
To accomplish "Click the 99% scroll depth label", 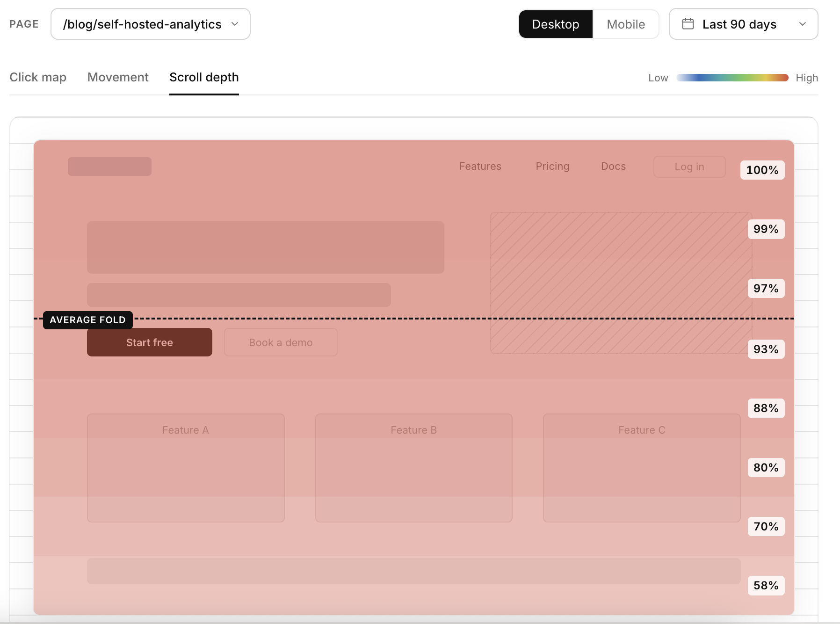I will 766,229.
